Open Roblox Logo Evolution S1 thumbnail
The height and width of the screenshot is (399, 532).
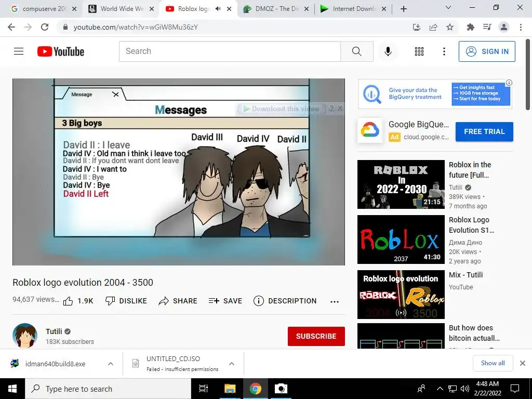401,239
